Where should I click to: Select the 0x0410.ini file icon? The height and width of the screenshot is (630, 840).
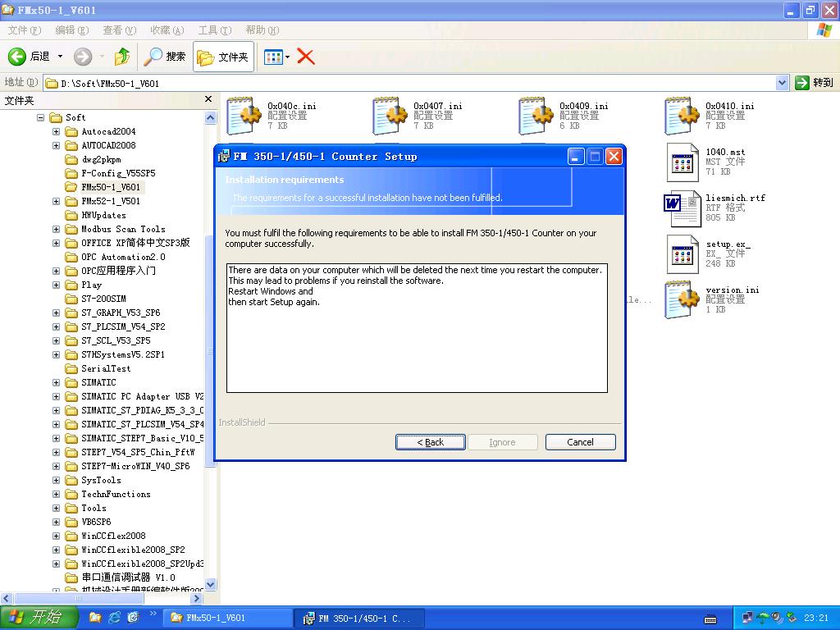[682, 115]
